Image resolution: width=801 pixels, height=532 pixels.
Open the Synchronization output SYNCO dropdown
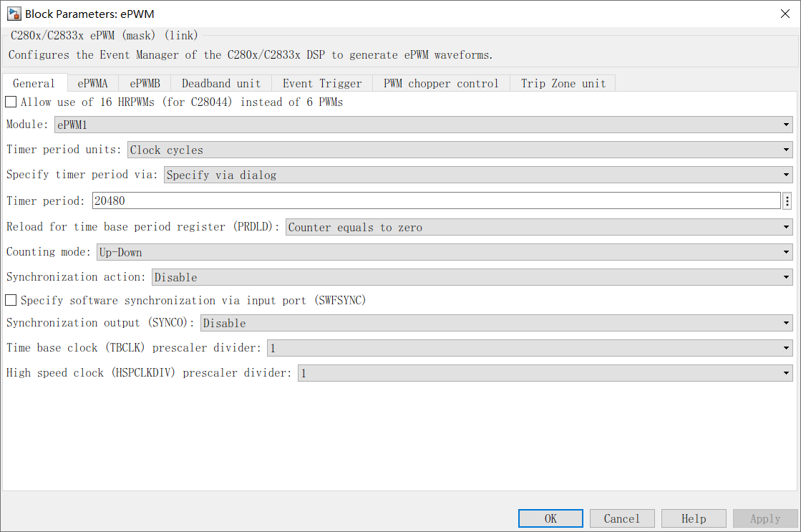point(497,323)
